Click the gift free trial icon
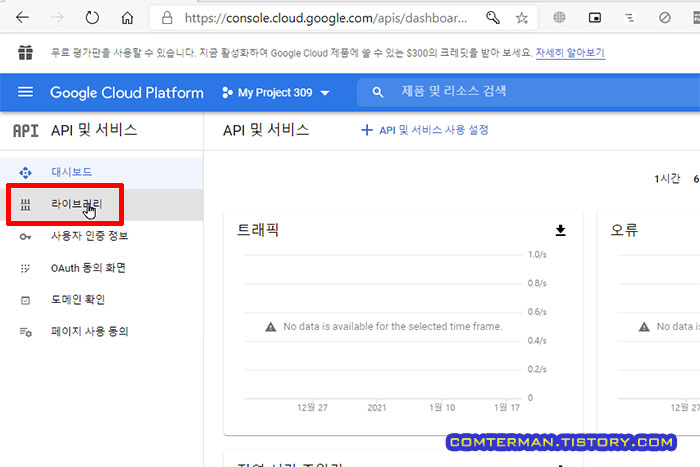The width and height of the screenshot is (700, 467). [25, 53]
